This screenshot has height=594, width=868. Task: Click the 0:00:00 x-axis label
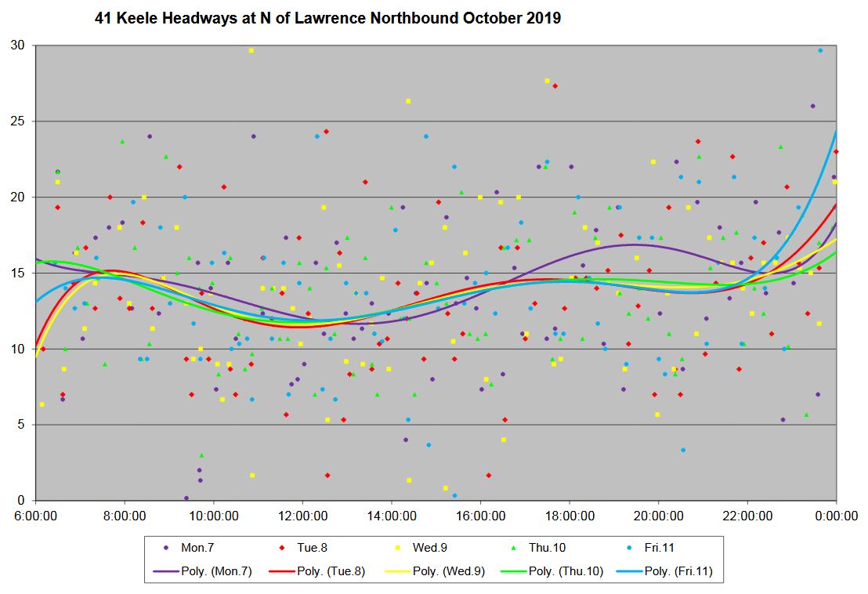836,516
